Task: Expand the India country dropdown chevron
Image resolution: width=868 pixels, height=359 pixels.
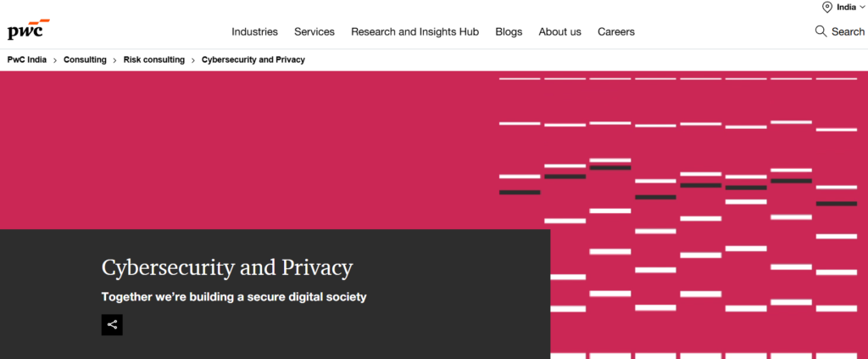Action: (861, 7)
